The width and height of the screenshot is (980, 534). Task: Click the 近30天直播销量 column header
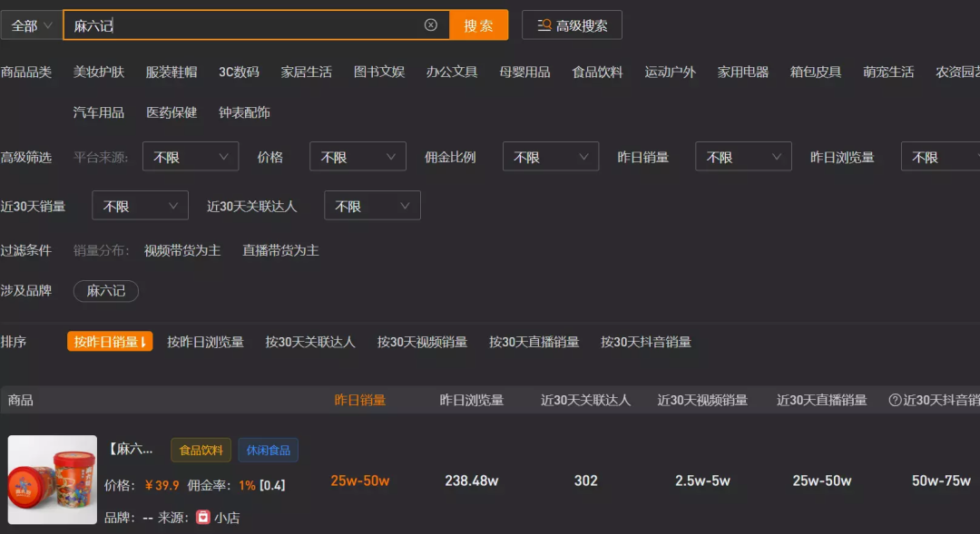822,401
